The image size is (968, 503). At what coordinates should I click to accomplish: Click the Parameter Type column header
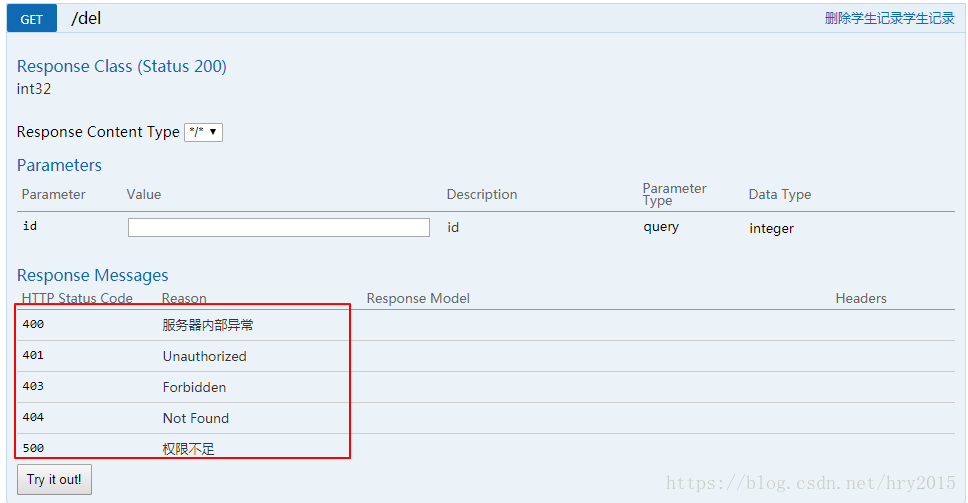(674, 194)
